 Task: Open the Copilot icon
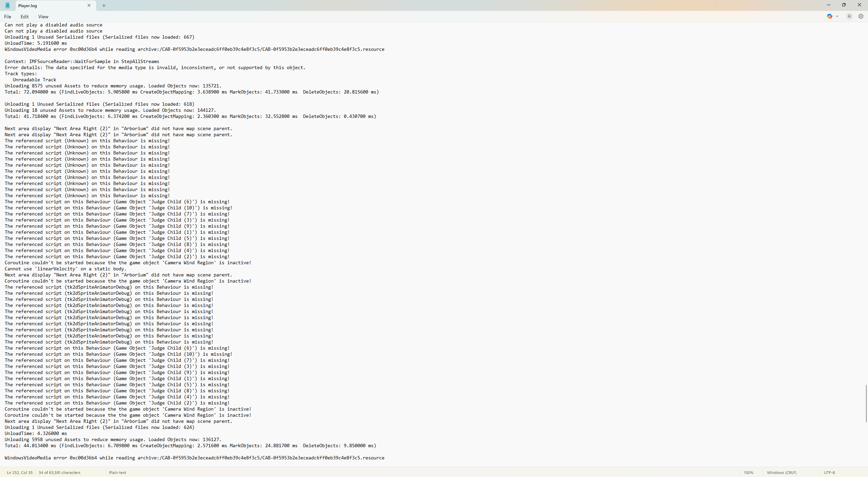pyautogui.click(x=829, y=16)
